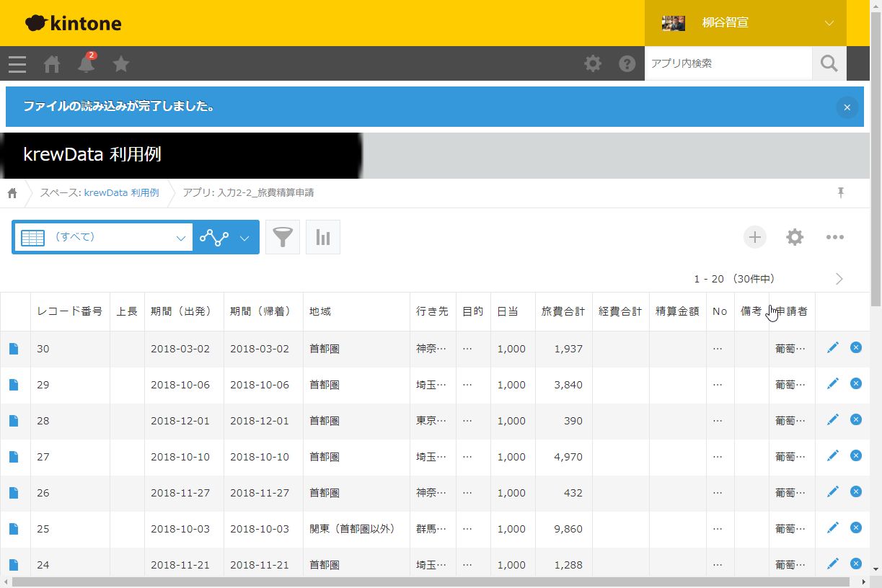Open record 25 detail document icon

(x=14, y=529)
